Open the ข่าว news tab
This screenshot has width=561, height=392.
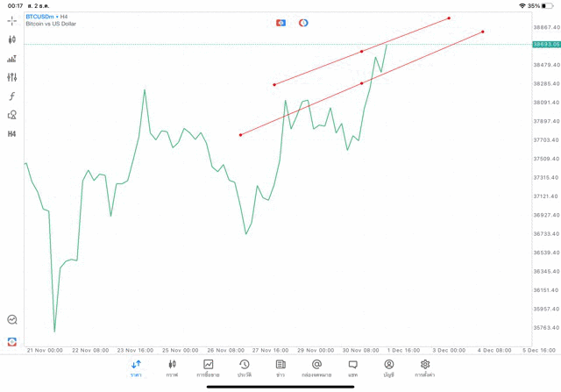coord(280,367)
